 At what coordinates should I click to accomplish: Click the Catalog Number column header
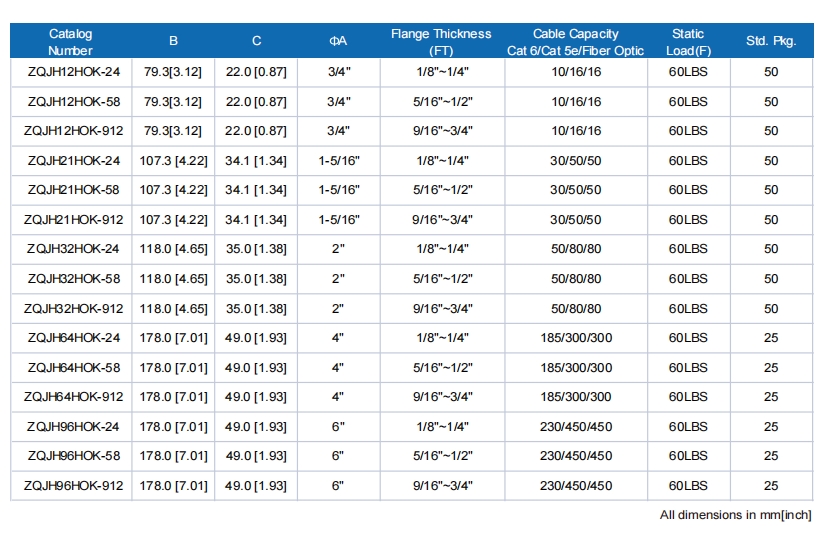click(70, 42)
